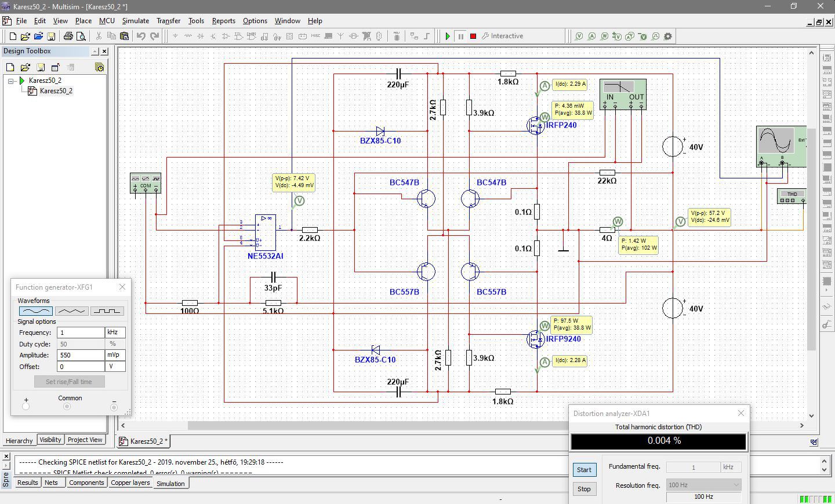Image resolution: width=835 pixels, height=504 pixels.
Task: Place a voltage reference probe
Action: pos(642,36)
